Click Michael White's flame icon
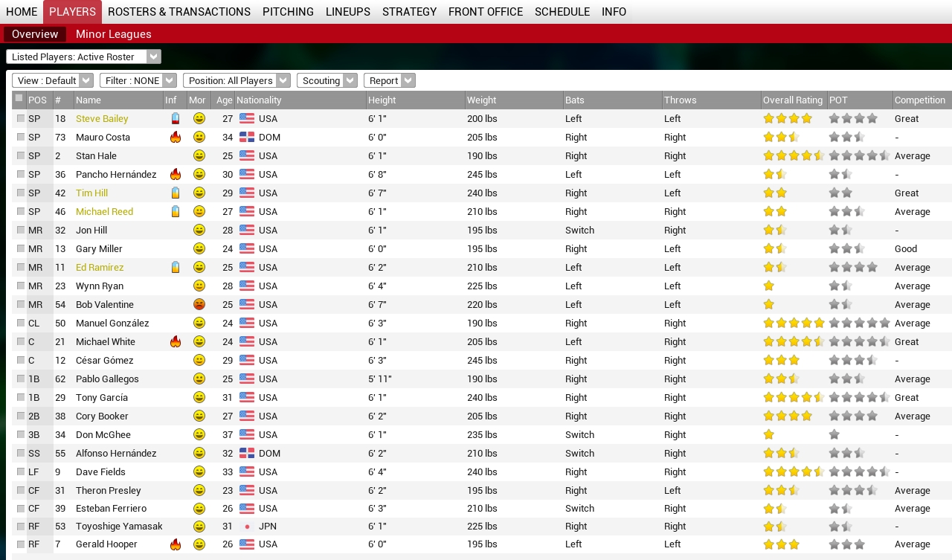 pyautogui.click(x=176, y=341)
